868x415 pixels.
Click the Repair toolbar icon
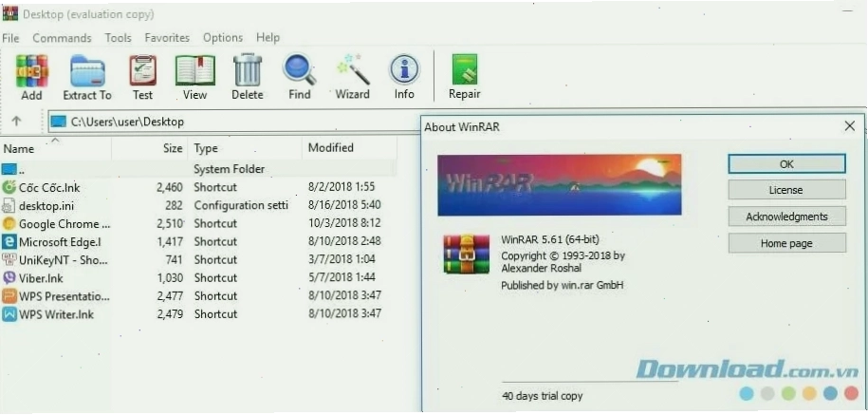465,70
